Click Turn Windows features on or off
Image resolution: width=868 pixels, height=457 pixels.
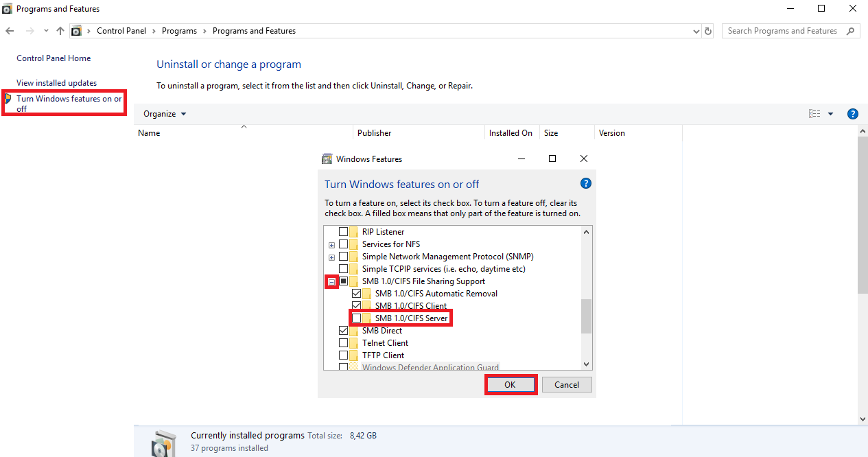[69, 104]
